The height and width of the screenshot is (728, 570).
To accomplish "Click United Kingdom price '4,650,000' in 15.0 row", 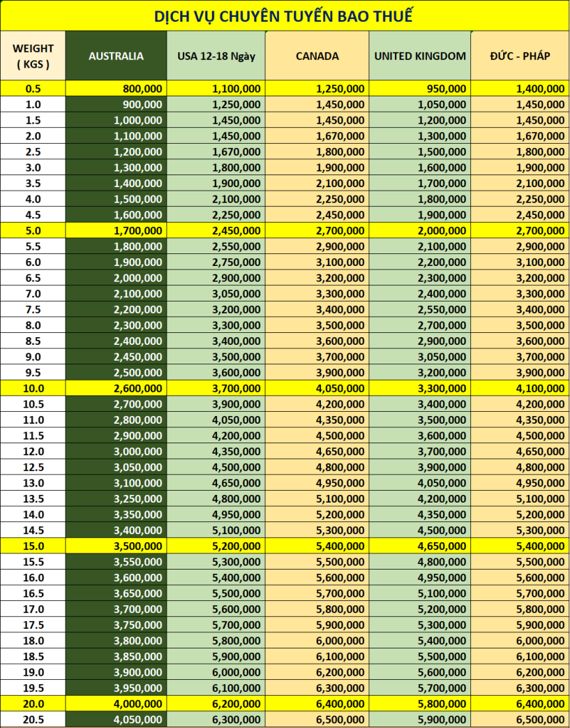I will [420, 546].
